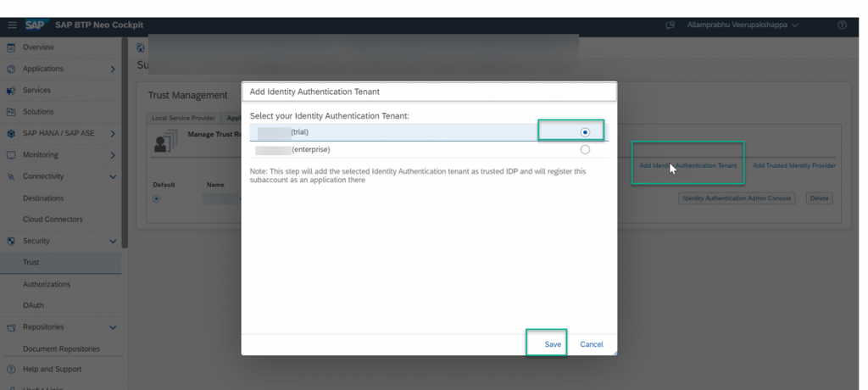The image size is (868, 390).
Task: Open the hamburger navigation menu
Action: (x=12, y=25)
